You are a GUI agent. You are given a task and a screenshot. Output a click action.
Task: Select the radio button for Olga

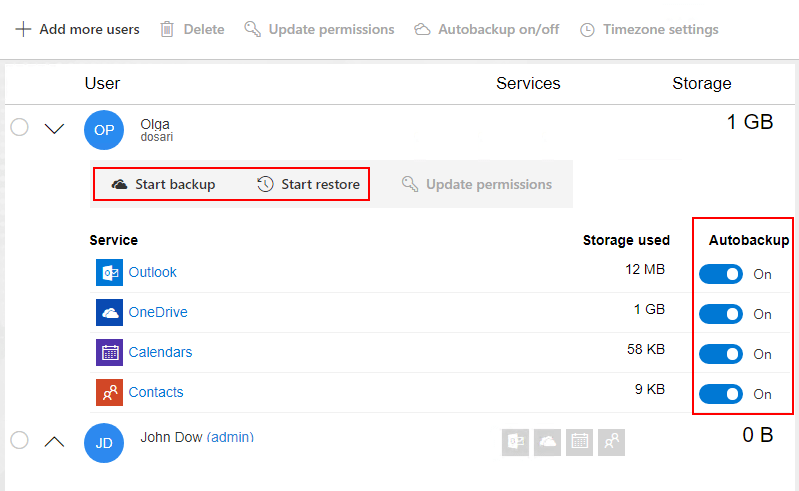19,127
